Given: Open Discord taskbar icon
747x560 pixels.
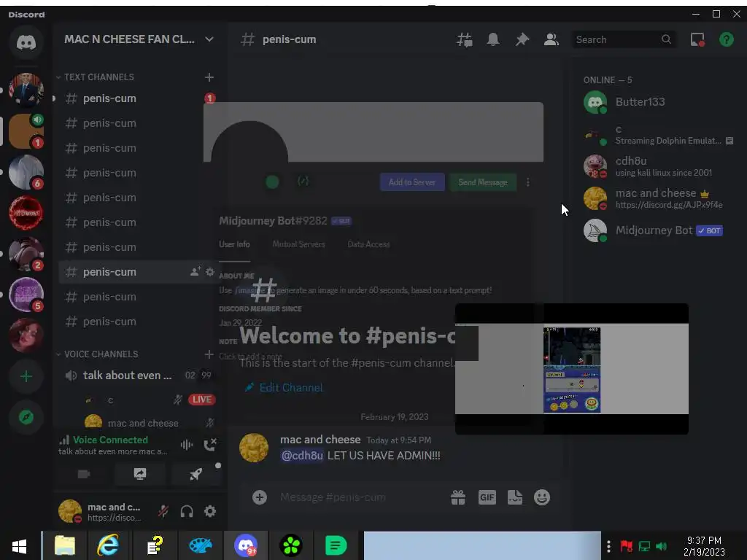Looking at the screenshot, I should [x=246, y=545].
